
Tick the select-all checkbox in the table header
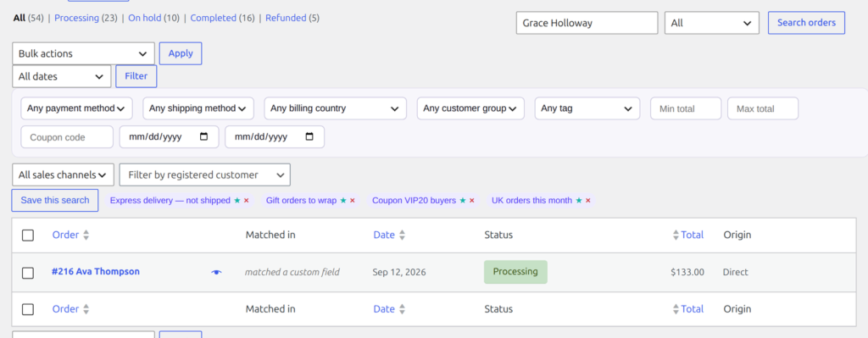[x=28, y=235]
